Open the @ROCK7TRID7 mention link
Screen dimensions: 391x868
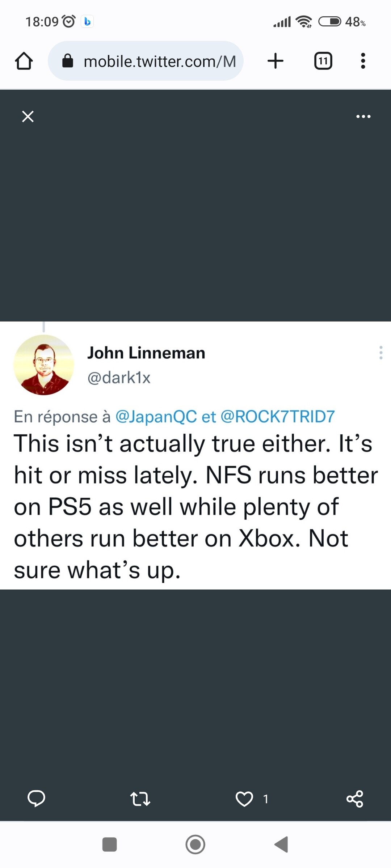(277, 417)
